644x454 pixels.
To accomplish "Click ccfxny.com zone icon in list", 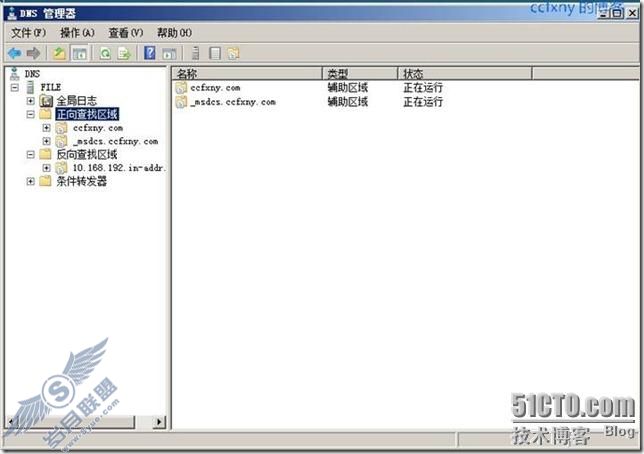I will (x=181, y=88).
